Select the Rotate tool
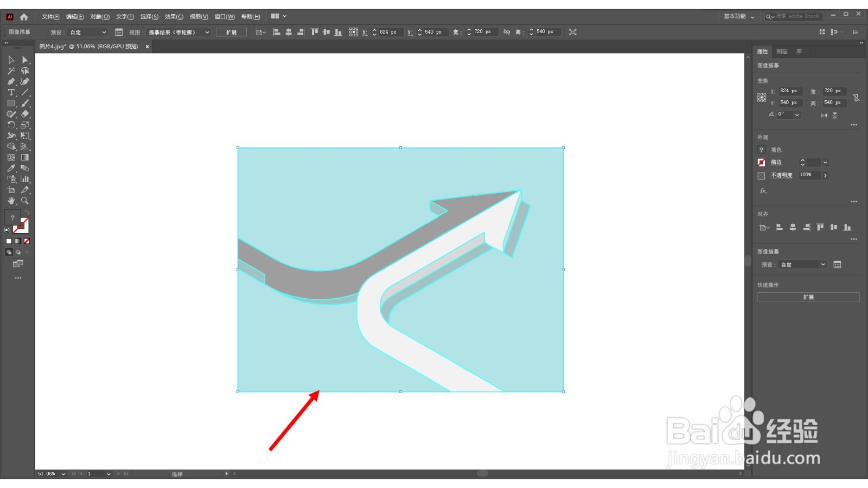This screenshot has width=868, height=488. click(x=11, y=125)
